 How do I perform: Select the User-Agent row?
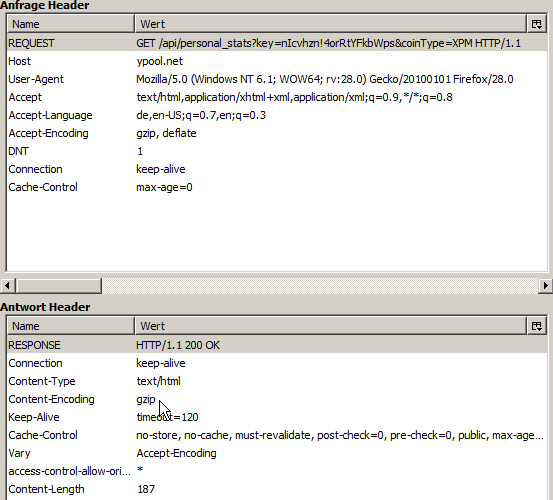(x=277, y=79)
